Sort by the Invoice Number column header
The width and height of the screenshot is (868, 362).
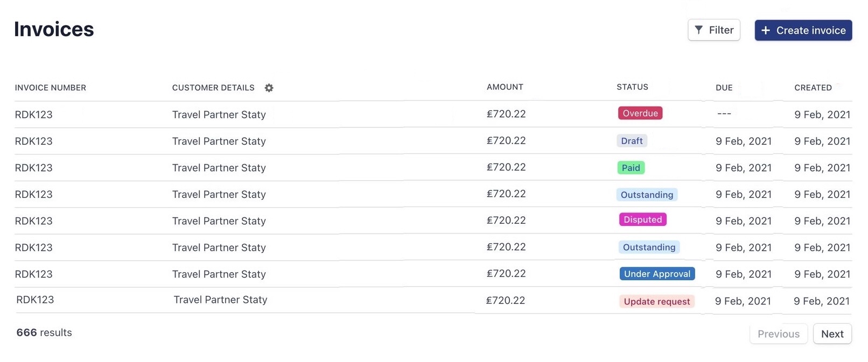51,88
